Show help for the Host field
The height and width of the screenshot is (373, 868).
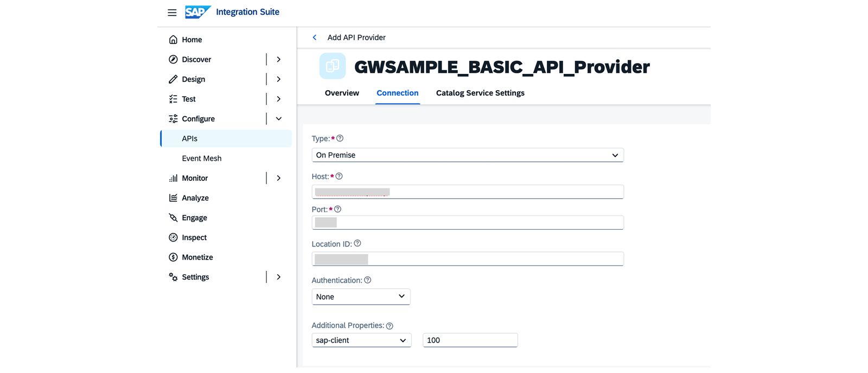339,176
